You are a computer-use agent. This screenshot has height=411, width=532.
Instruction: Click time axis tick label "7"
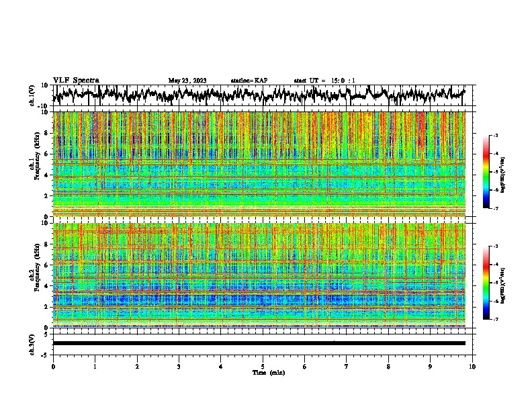tap(347, 367)
